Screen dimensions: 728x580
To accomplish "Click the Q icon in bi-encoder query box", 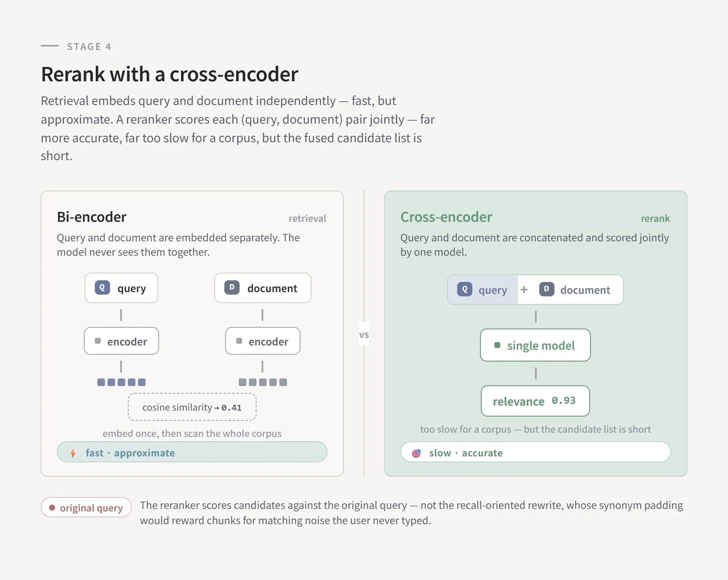I will point(102,287).
